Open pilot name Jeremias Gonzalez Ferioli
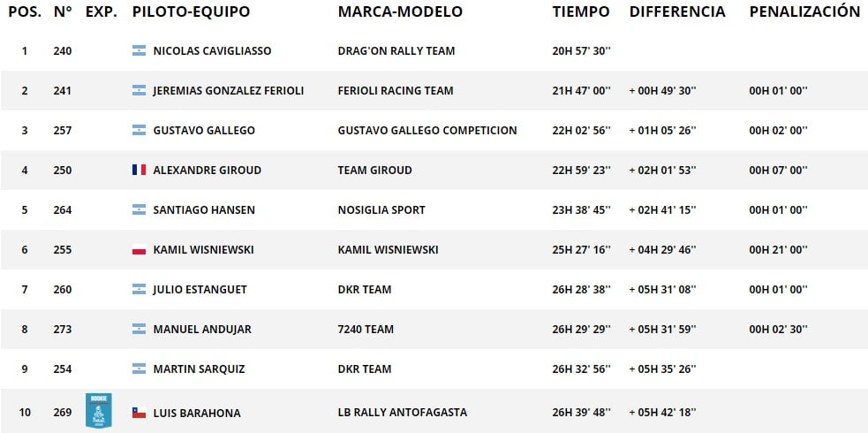Viewport: 868px width, 433px height. (229, 91)
